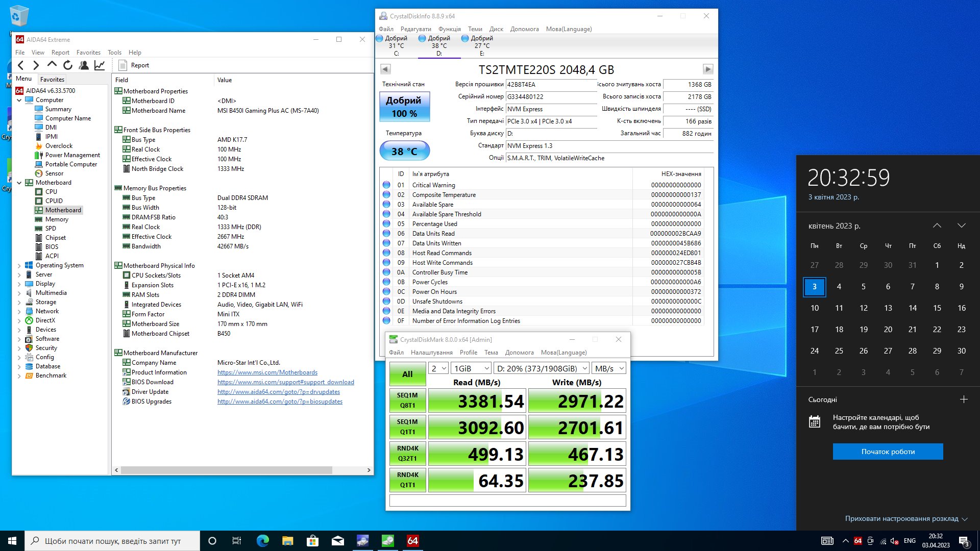Expand the Operating System tree node
Viewport: 980px width, 551px height.
[19, 265]
